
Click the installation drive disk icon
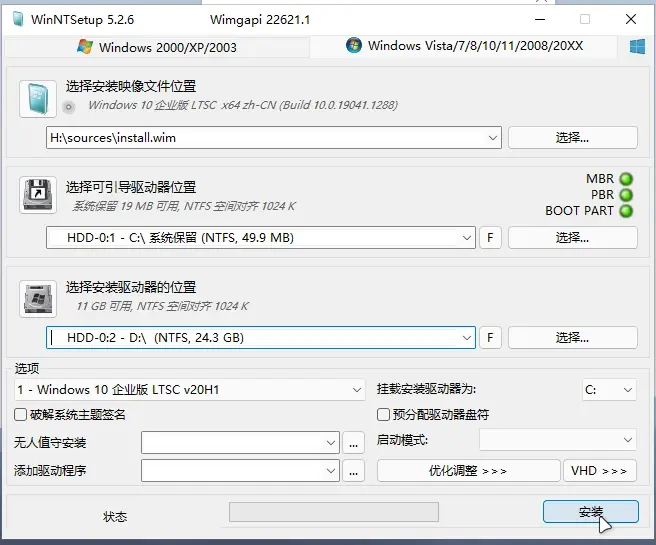click(38, 299)
